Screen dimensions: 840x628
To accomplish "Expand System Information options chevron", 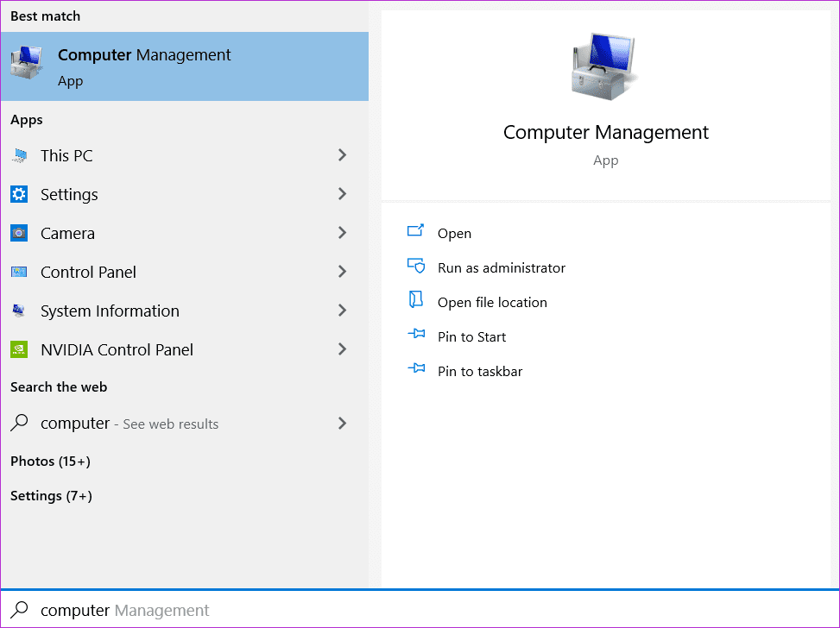I will pos(343,311).
